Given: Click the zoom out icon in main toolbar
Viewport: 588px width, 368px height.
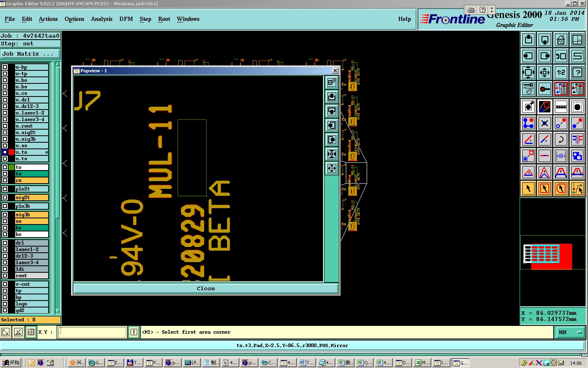Looking at the screenshot, I should pyautogui.click(x=545, y=73).
